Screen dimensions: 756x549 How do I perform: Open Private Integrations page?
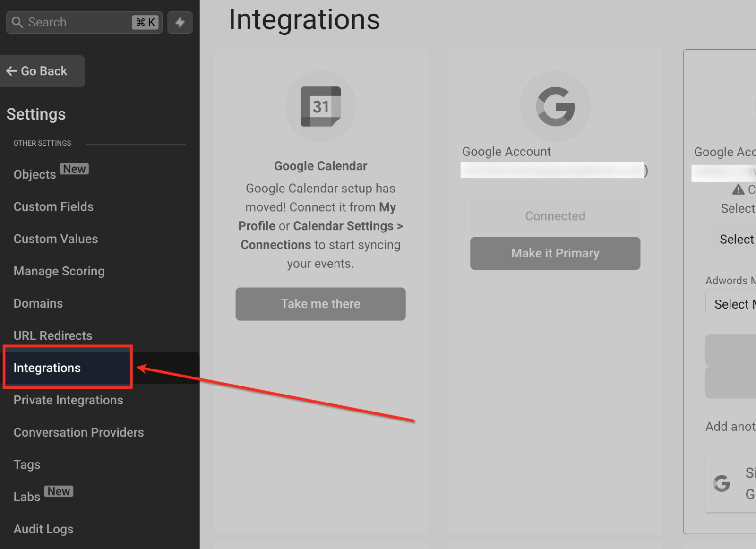[68, 400]
